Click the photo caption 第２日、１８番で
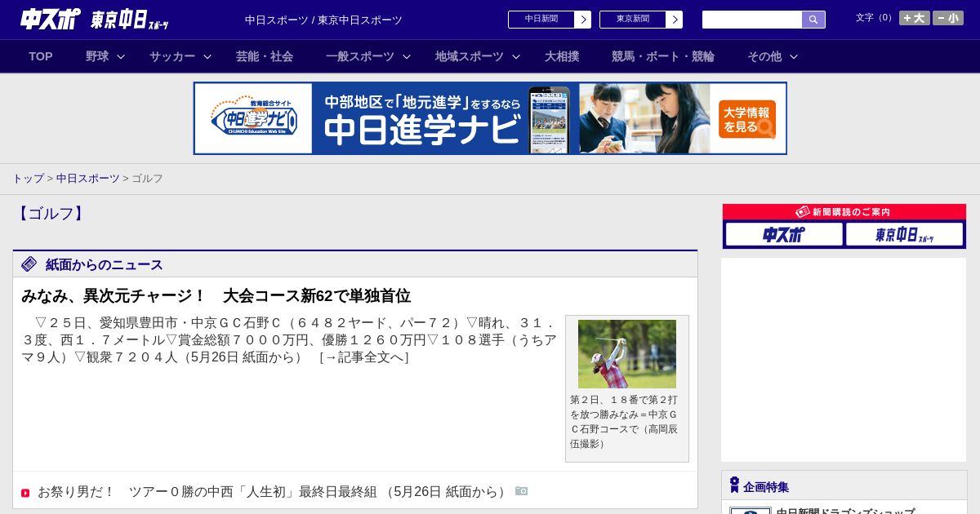The width and height of the screenshot is (980, 514). [x=625, y=422]
